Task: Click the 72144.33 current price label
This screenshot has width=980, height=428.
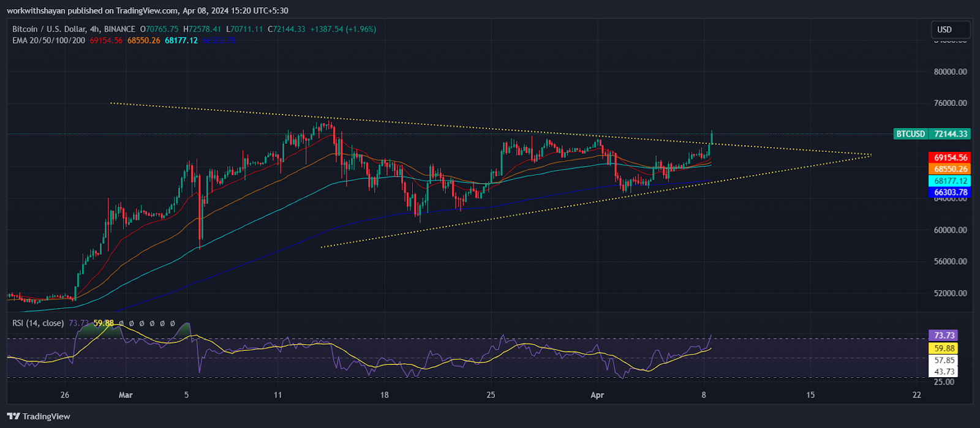Action: (951, 134)
